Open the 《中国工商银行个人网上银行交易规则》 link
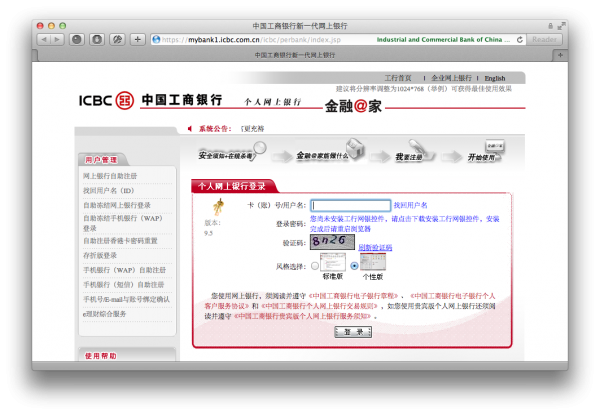This screenshot has width=600, height=415. tap(320, 306)
